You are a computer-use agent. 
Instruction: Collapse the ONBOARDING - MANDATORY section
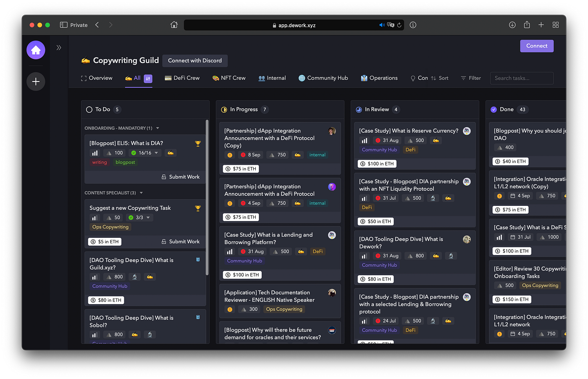pyautogui.click(x=157, y=128)
